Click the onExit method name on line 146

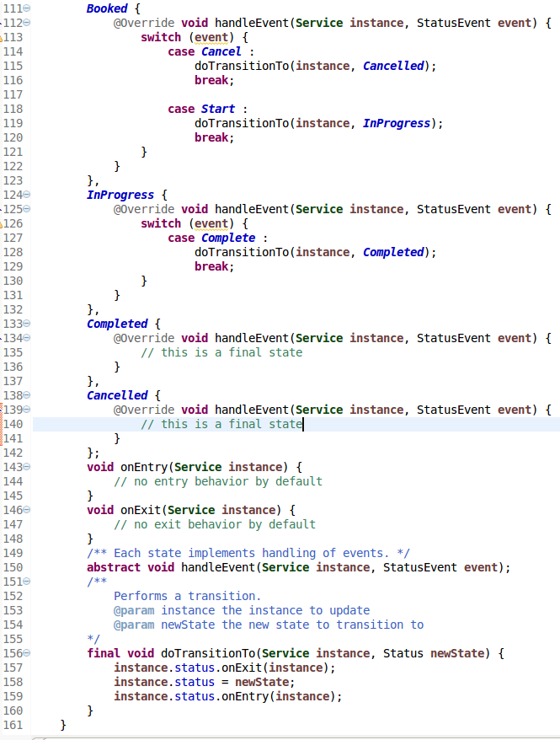pos(141,510)
